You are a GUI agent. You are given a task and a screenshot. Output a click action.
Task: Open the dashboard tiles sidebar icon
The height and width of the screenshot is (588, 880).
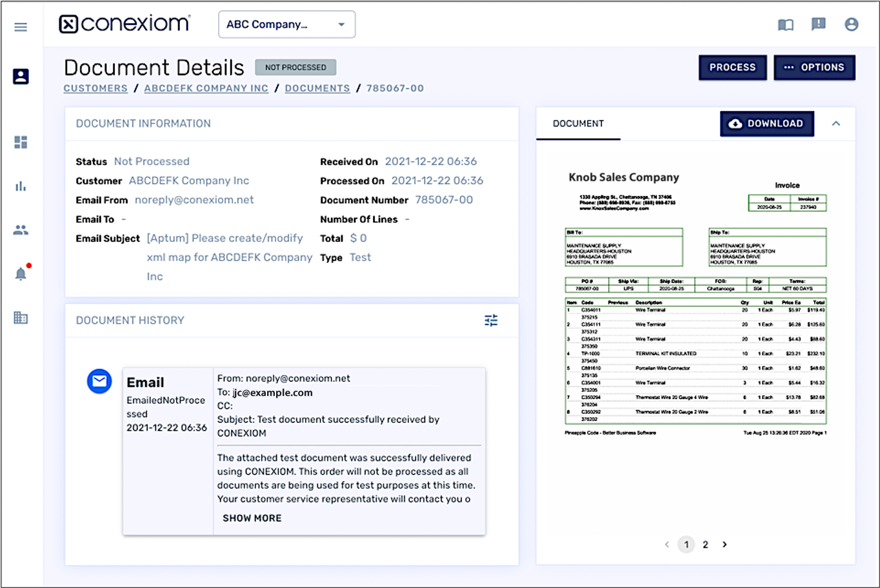click(x=21, y=142)
